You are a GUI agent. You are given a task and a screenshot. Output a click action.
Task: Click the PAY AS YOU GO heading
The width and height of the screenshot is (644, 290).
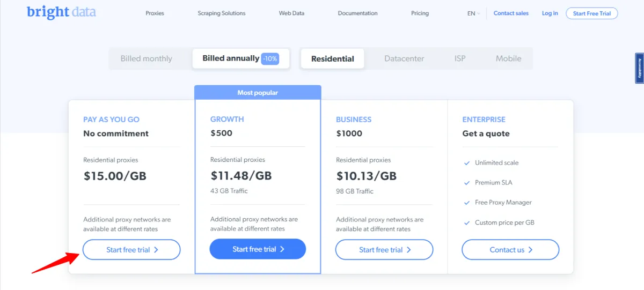point(111,120)
